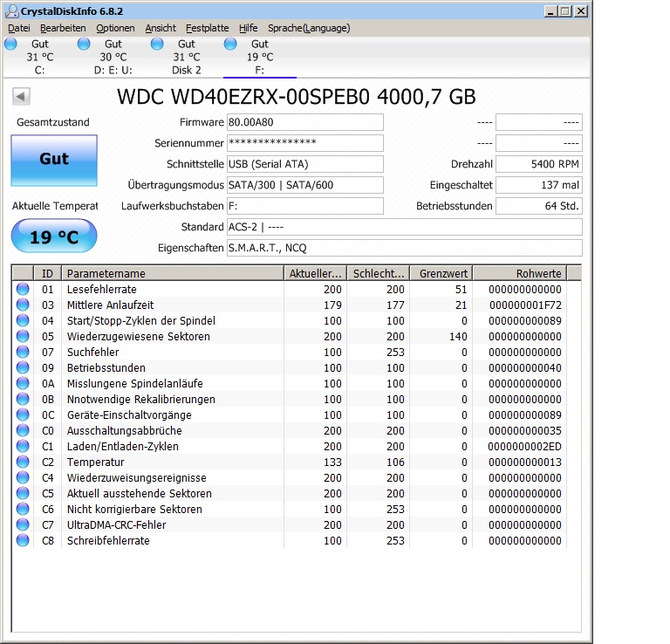Click status orb for Mittlere Anlaufzeit row

(x=23, y=305)
